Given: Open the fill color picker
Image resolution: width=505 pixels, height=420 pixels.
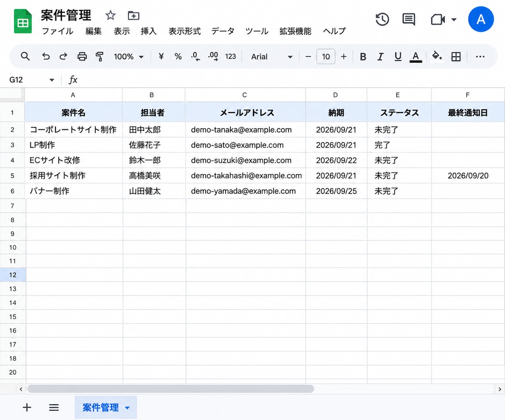Looking at the screenshot, I should coord(437,56).
